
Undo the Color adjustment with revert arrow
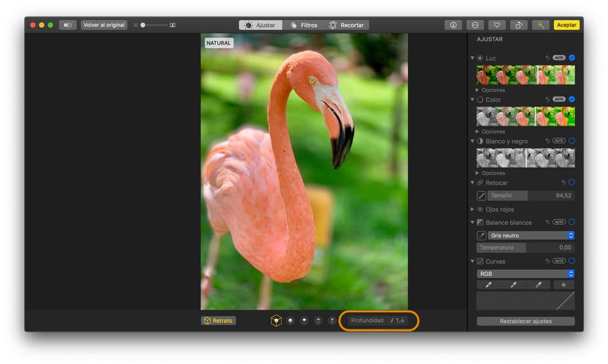click(x=548, y=99)
